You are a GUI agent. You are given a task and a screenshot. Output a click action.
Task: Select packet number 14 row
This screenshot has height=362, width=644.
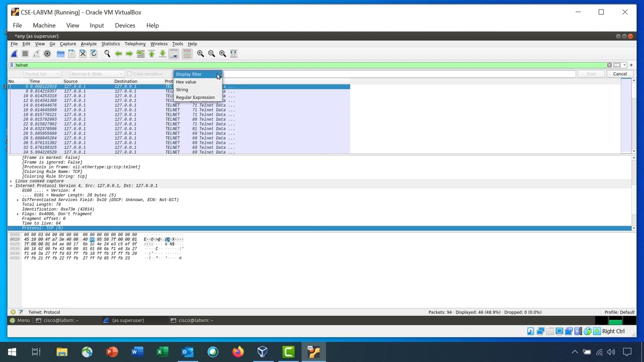[179, 105]
